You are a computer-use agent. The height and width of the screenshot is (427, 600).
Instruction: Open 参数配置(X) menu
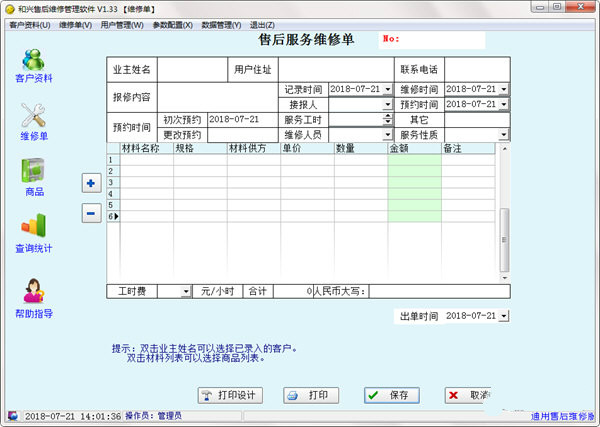tap(173, 24)
